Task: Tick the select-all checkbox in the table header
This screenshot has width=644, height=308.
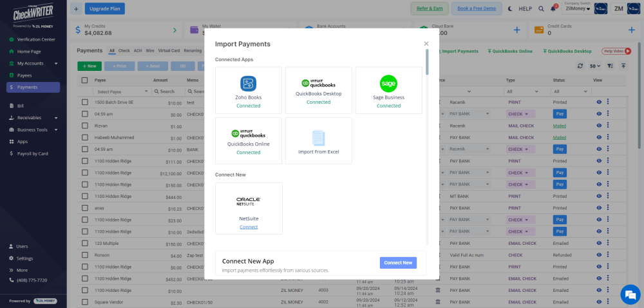Action: click(84, 81)
